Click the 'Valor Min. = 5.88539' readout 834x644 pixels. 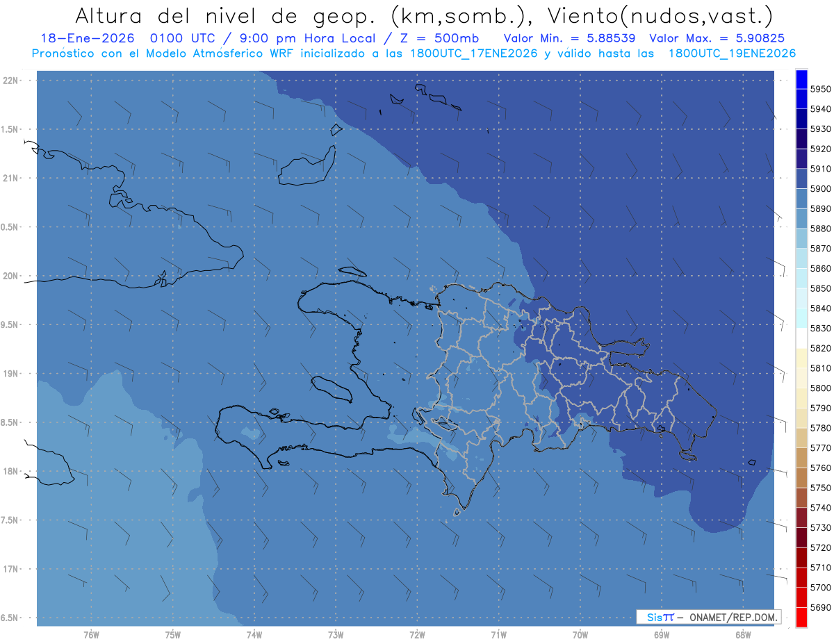pos(571,38)
